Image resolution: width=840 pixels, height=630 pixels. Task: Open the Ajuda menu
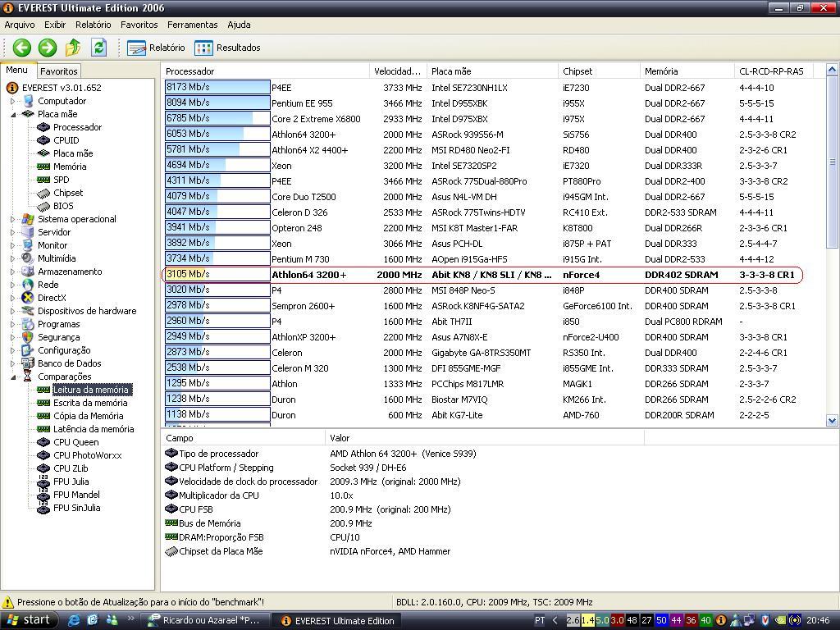coord(239,25)
